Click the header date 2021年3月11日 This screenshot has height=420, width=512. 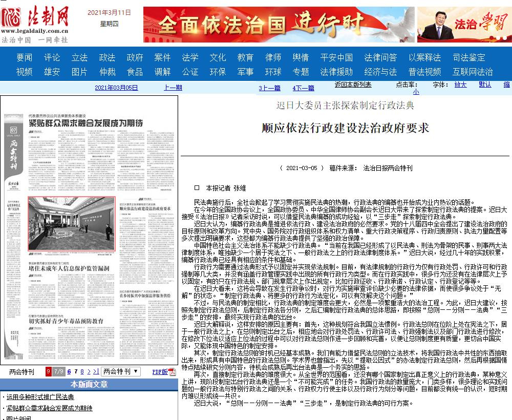tap(109, 12)
